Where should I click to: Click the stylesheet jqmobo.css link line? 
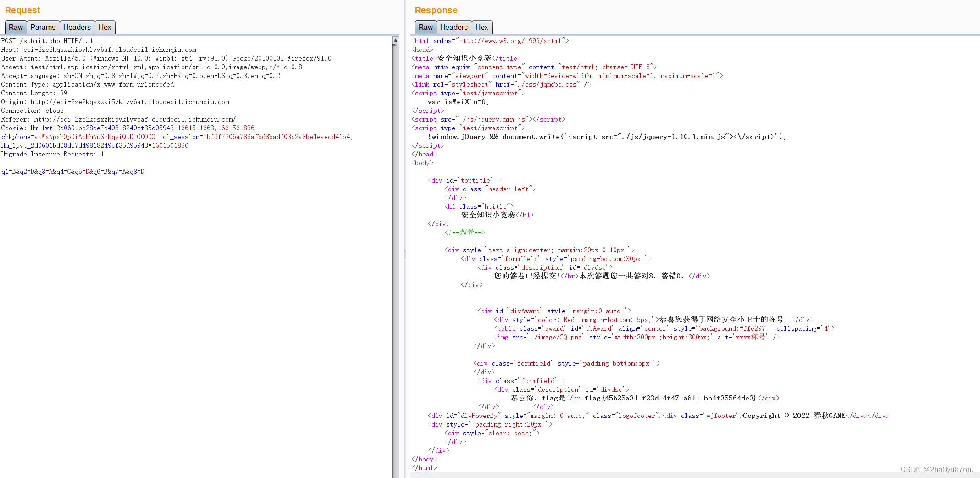point(501,84)
